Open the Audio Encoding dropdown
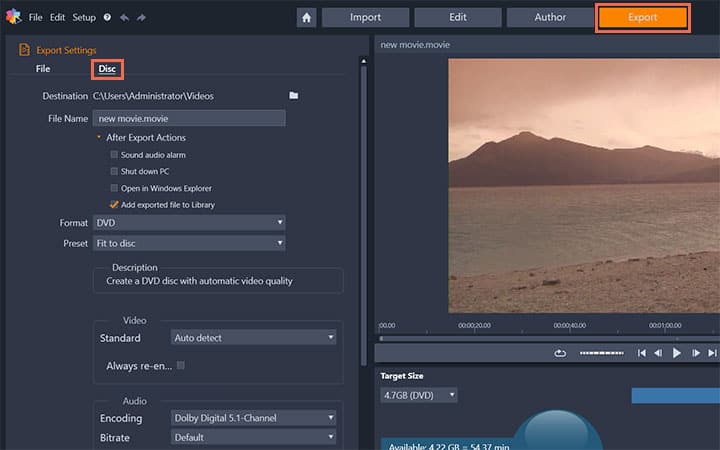720x450 pixels. (x=253, y=418)
